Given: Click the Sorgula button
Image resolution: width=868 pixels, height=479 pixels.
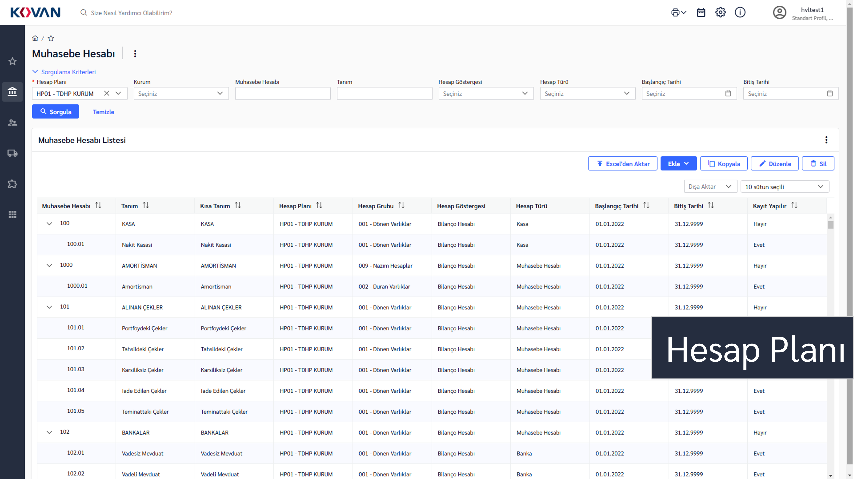Looking at the screenshot, I should tap(56, 112).
